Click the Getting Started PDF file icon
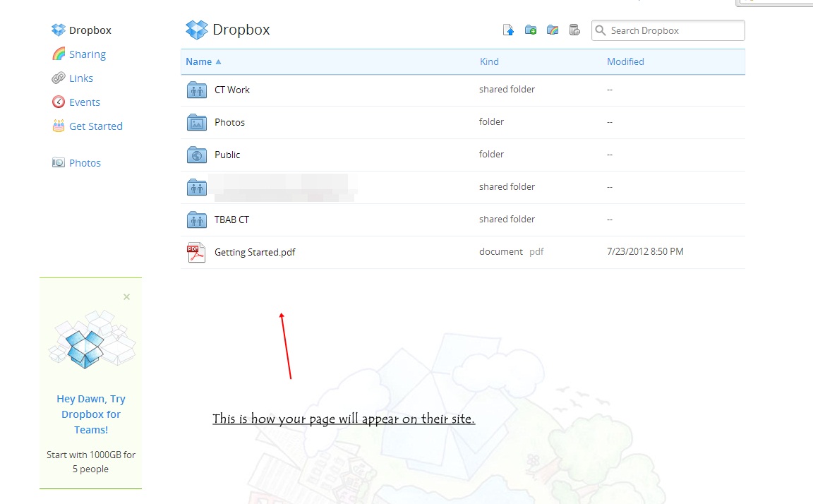This screenshot has height=504, width=813. pos(196,252)
